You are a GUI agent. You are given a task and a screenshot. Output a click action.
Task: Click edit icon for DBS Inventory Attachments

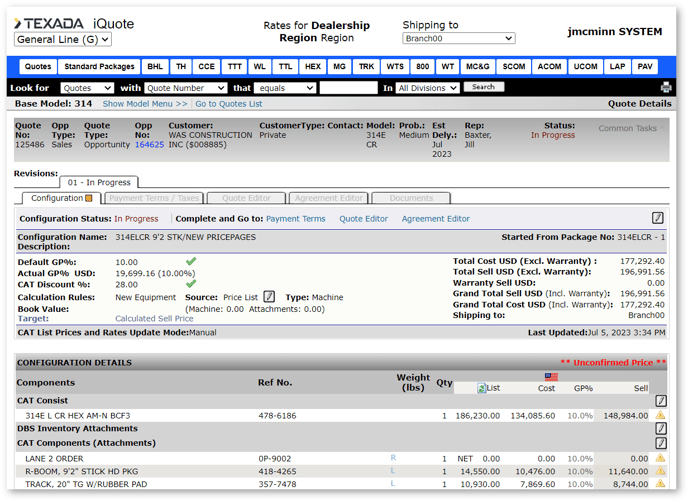[660, 429]
